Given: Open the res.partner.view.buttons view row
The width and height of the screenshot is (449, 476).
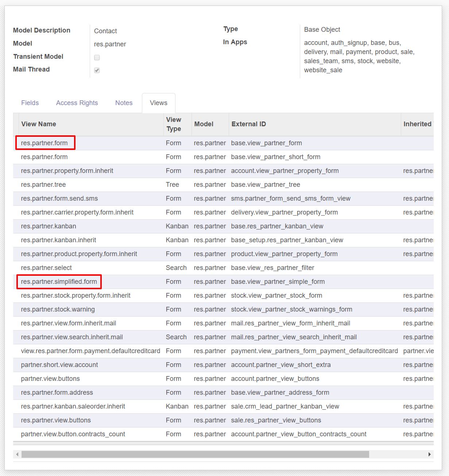Looking at the screenshot, I should (223, 420).
